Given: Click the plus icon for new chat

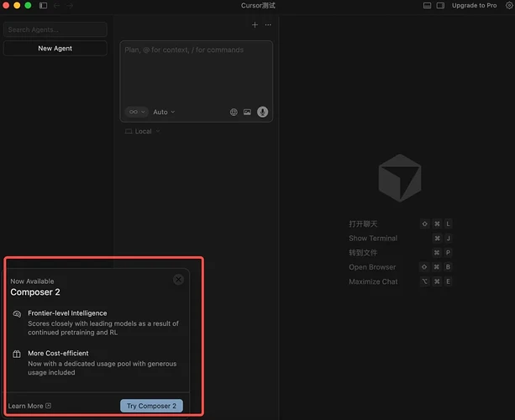Looking at the screenshot, I should (255, 24).
